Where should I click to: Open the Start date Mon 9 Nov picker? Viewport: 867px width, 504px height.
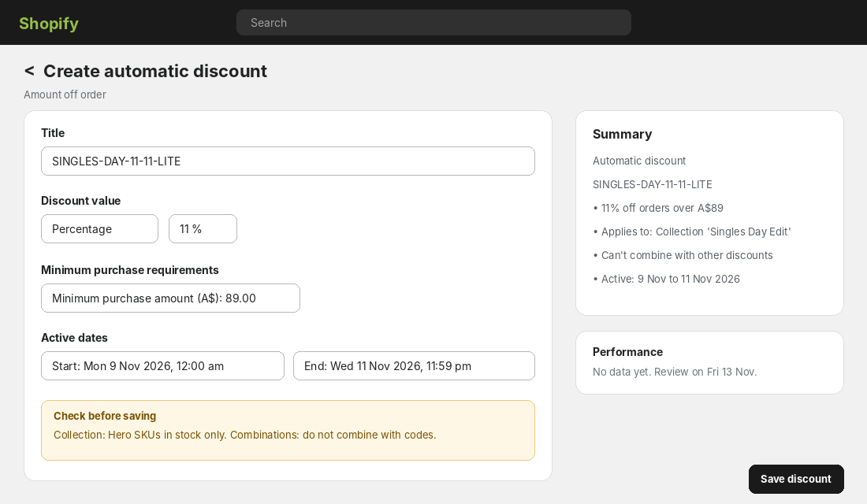(x=162, y=366)
